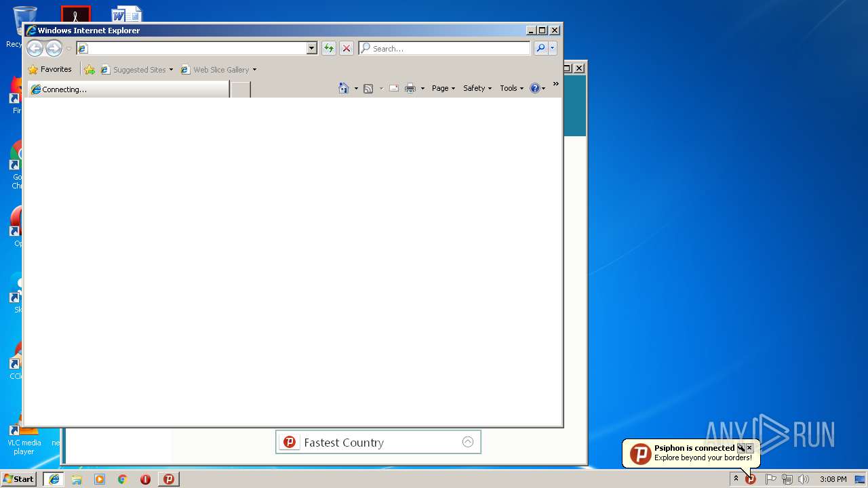Click the Print icon
The width and height of the screenshot is (868, 488).
tap(410, 88)
